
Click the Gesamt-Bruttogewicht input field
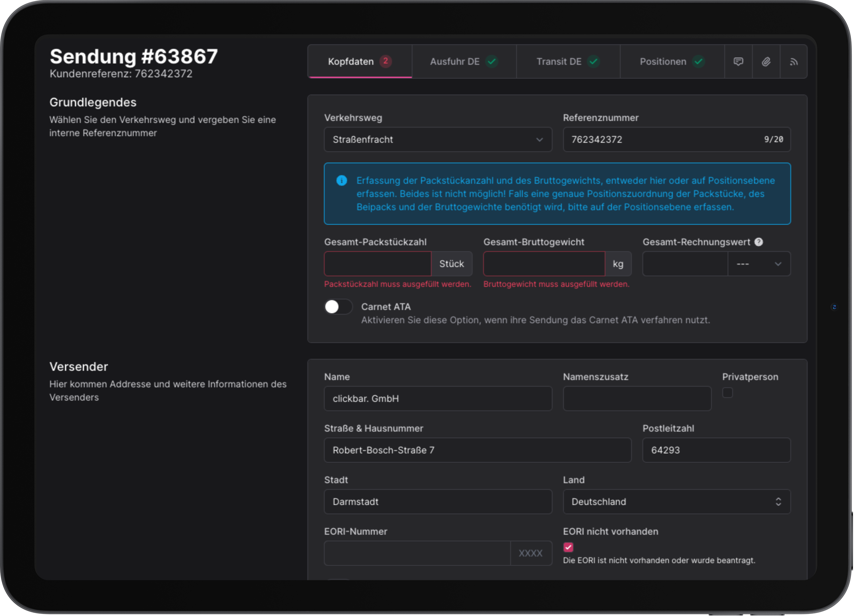(x=544, y=264)
